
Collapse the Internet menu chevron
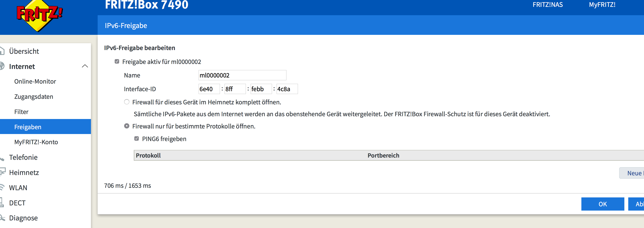(x=85, y=66)
